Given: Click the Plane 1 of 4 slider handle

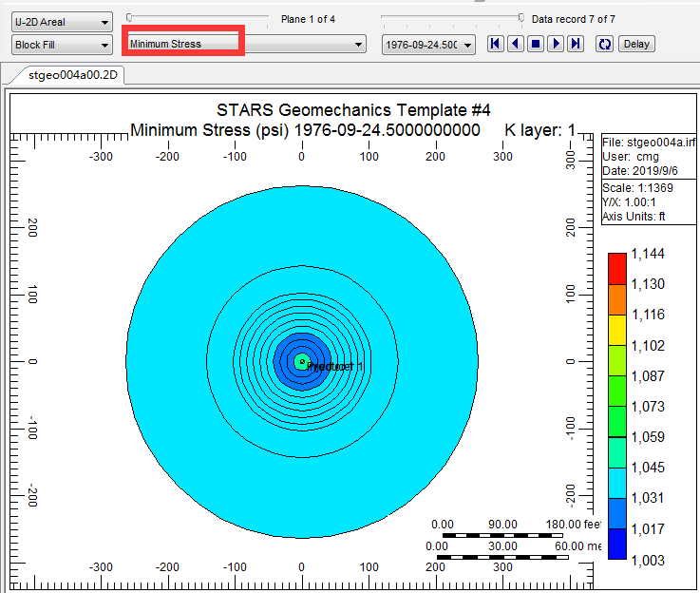Looking at the screenshot, I should point(129,17).
